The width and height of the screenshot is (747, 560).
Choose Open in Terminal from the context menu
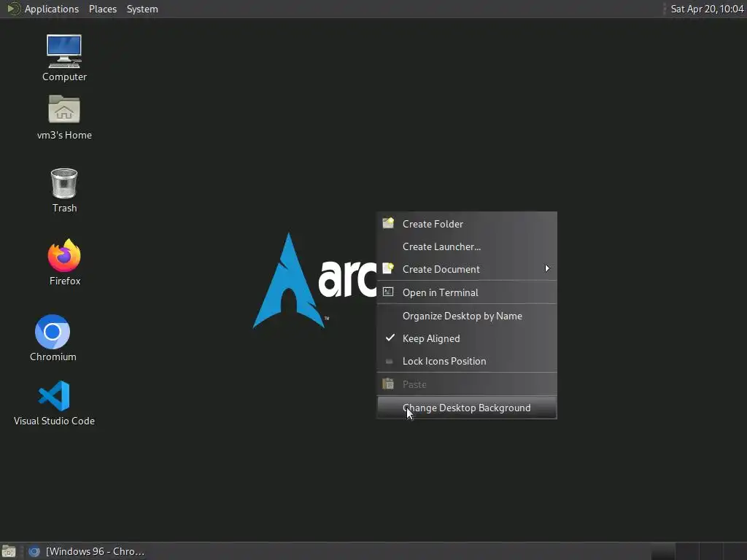(x=467, y=292)
